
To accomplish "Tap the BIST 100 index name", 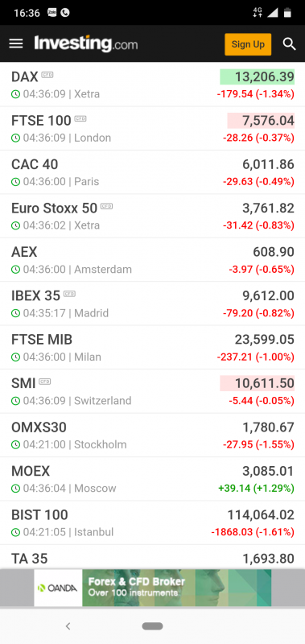I will pyautogui.click(x=39, y=514).
